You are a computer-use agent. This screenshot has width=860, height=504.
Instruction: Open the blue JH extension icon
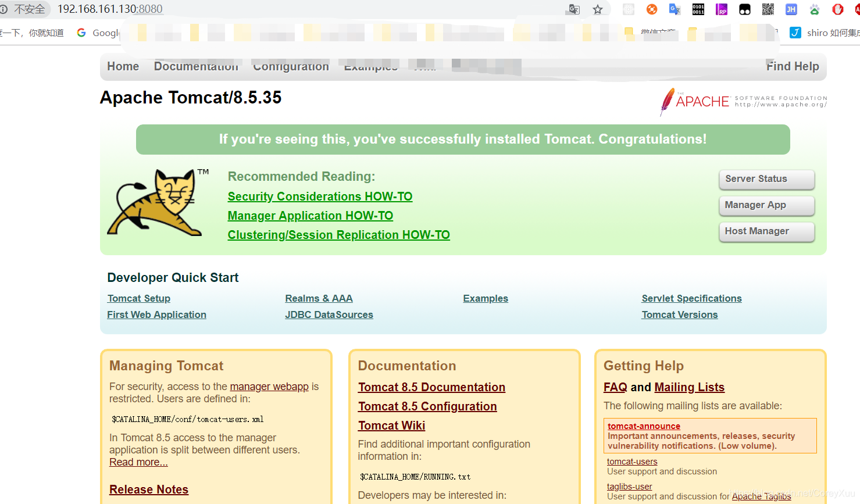791,9
